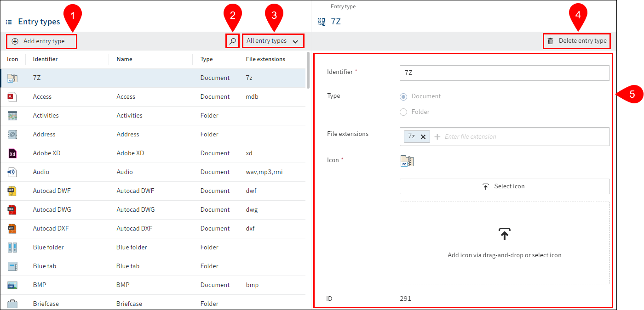644x310 pixels.
Task: Click the Identifier input field
Action: click(x=505, y=73)
